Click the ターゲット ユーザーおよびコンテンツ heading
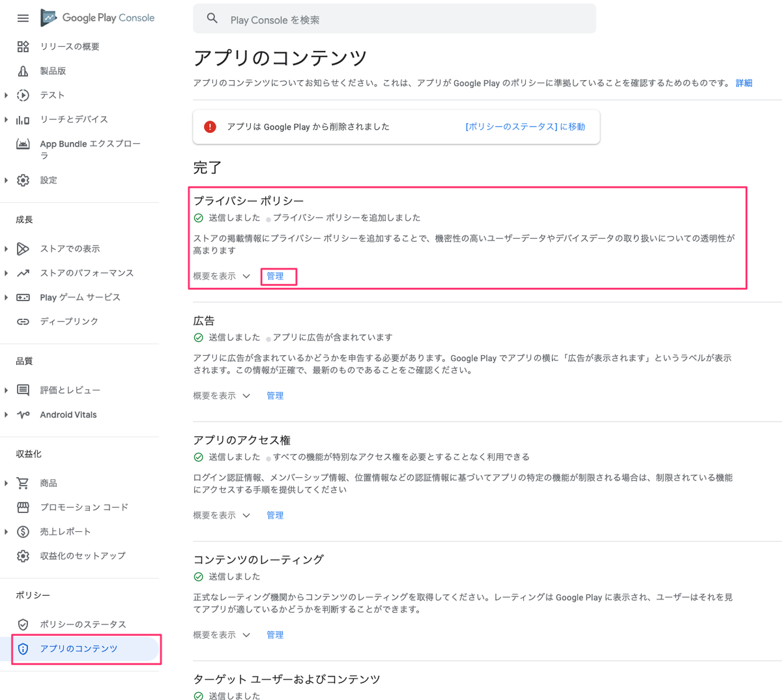The width and height of the screenshot is (782, 700). (287, 679)
